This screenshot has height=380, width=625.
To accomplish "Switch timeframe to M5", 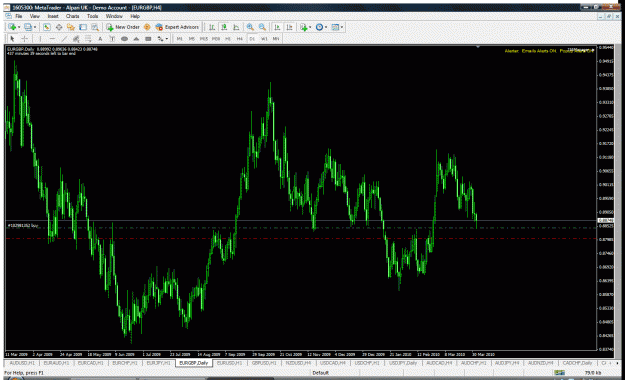I will (x=192, y=39).
